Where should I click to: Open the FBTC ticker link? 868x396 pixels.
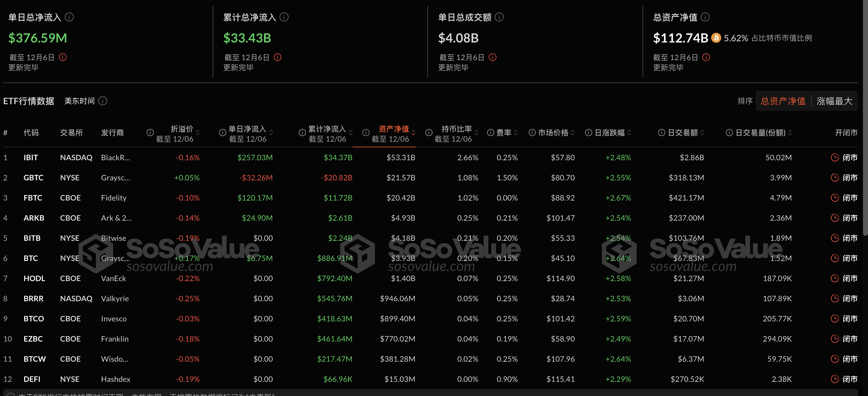33,198
